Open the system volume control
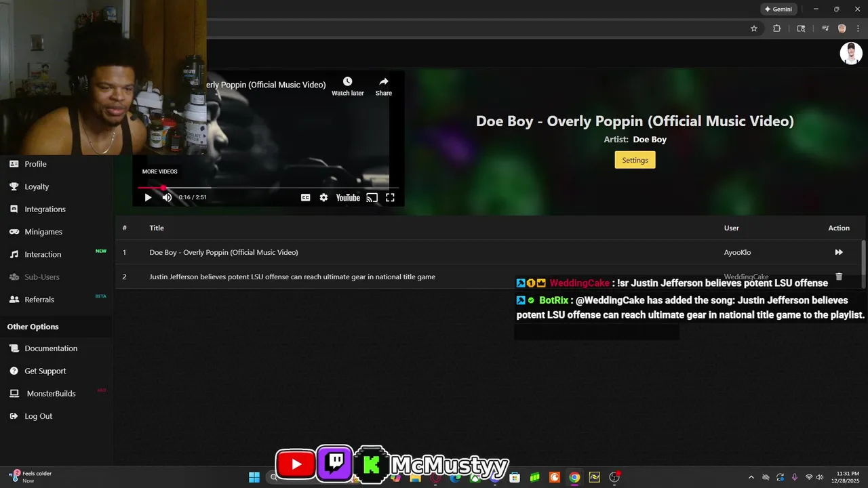Image resolution: width=868 pixels, height=488 pixels. coord(820,477)
